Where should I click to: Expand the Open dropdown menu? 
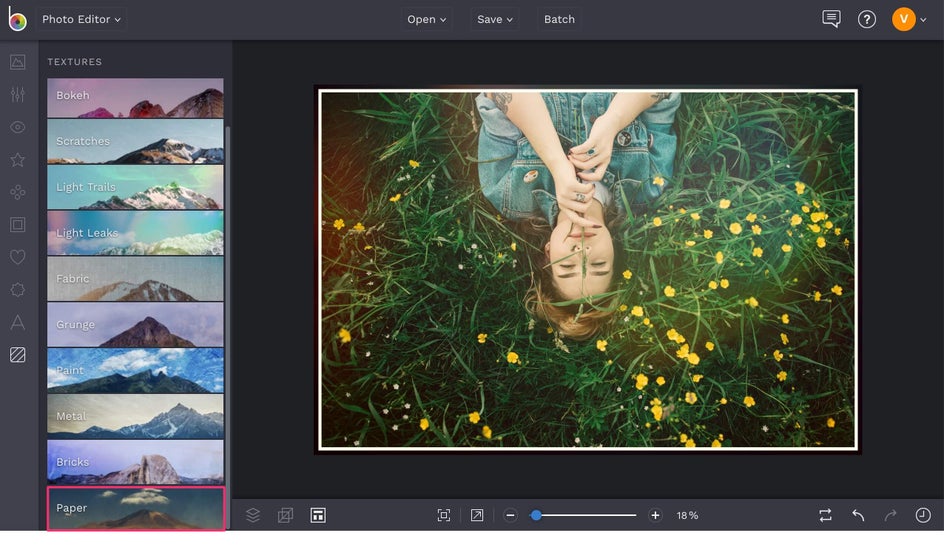click(x=427, y=19)
